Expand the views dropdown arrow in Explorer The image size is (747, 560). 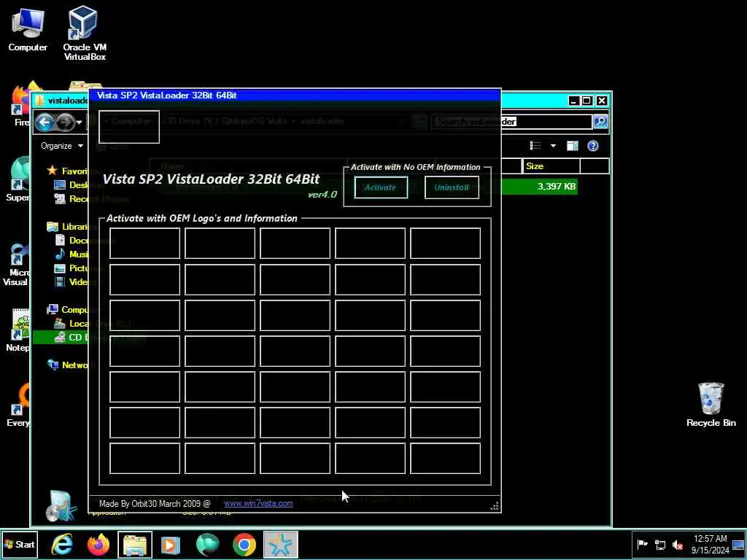(553, 146)
